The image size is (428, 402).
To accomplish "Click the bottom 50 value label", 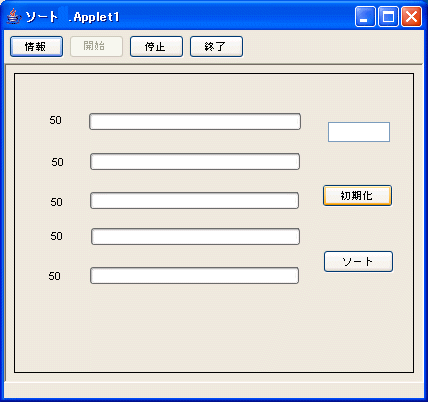I will (55, 276).
